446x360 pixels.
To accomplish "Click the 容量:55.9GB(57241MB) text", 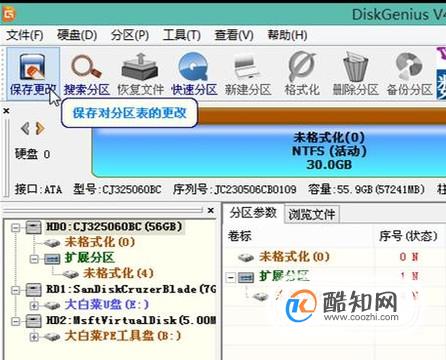I will pyautogui.click(x=367, y=189).
